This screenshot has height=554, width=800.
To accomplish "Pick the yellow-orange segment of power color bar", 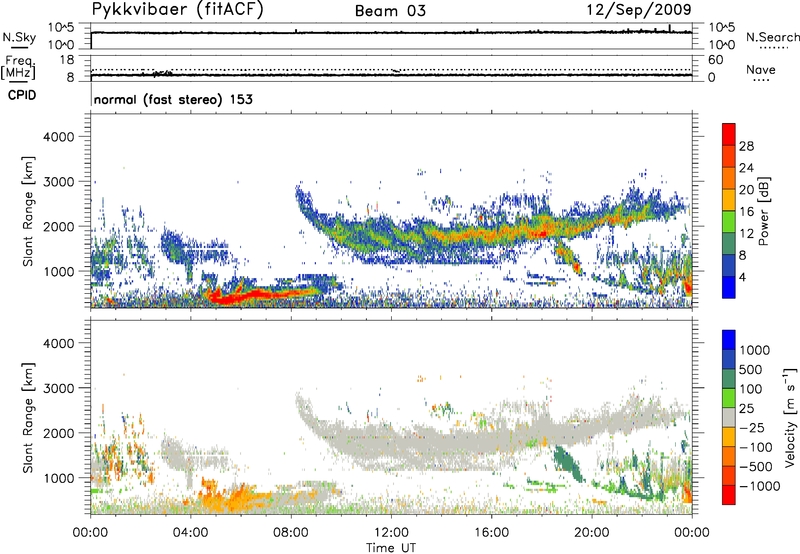I will (729, 200).
